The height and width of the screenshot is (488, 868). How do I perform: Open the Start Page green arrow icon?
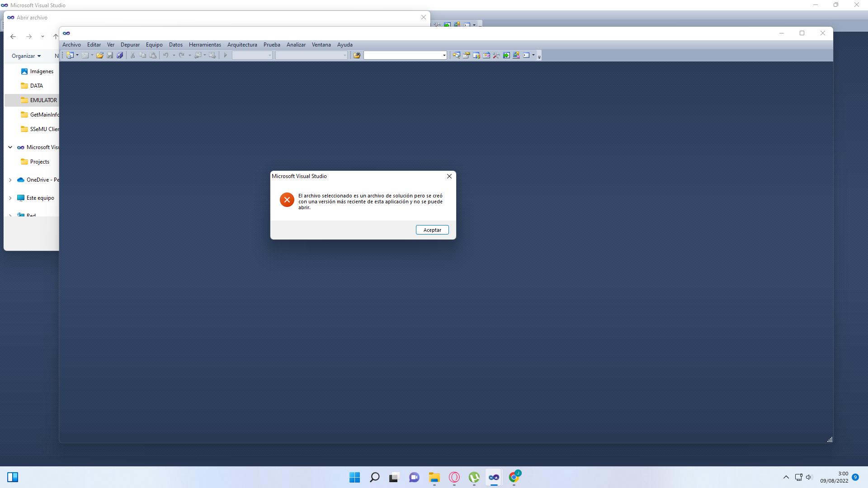[506, 55]
